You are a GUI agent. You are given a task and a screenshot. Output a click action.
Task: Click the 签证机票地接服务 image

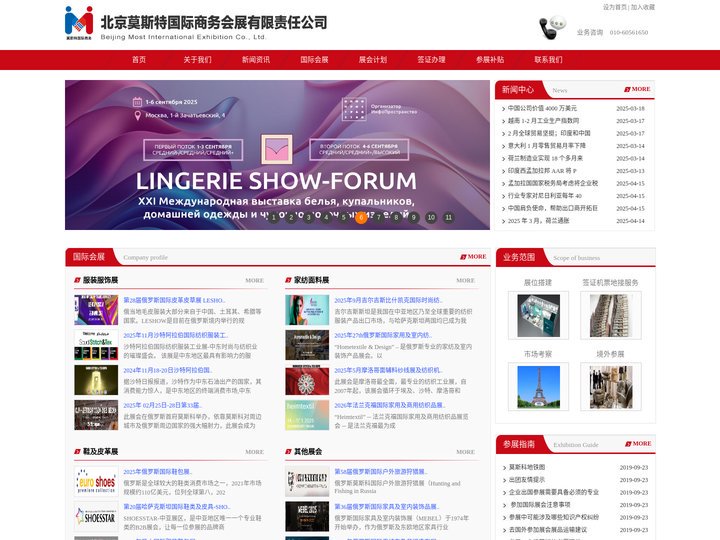(x=611, y=315)
